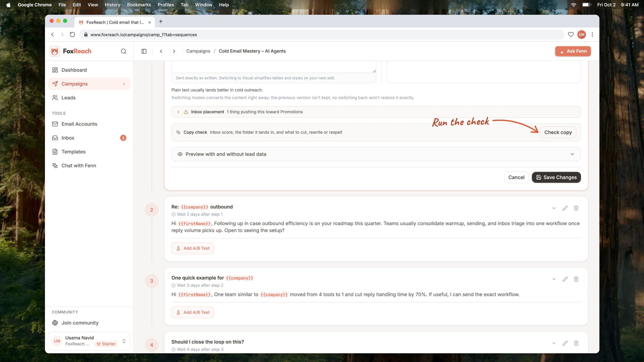Viewport: 644px width, 362px height.
Task: Toggle the sidebar panel icon
Action: click(144, 51)
